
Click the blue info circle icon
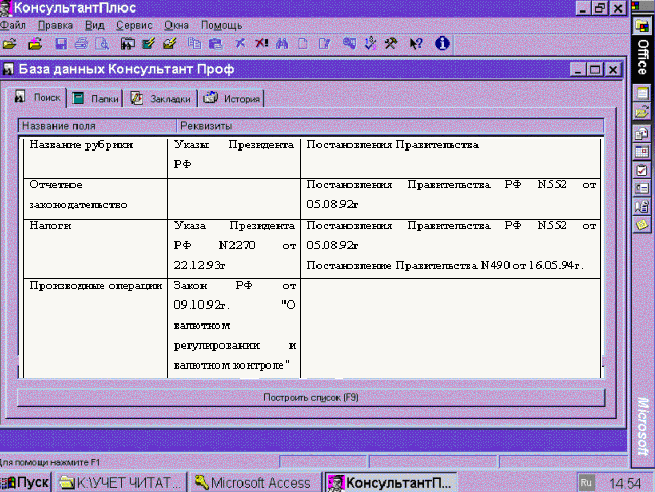click(441, 44)
